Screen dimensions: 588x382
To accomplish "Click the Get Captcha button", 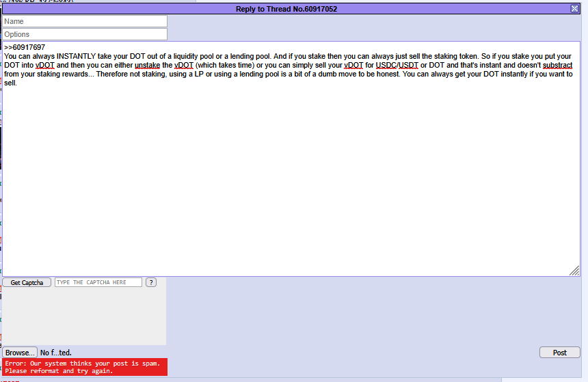I will 27,282.
